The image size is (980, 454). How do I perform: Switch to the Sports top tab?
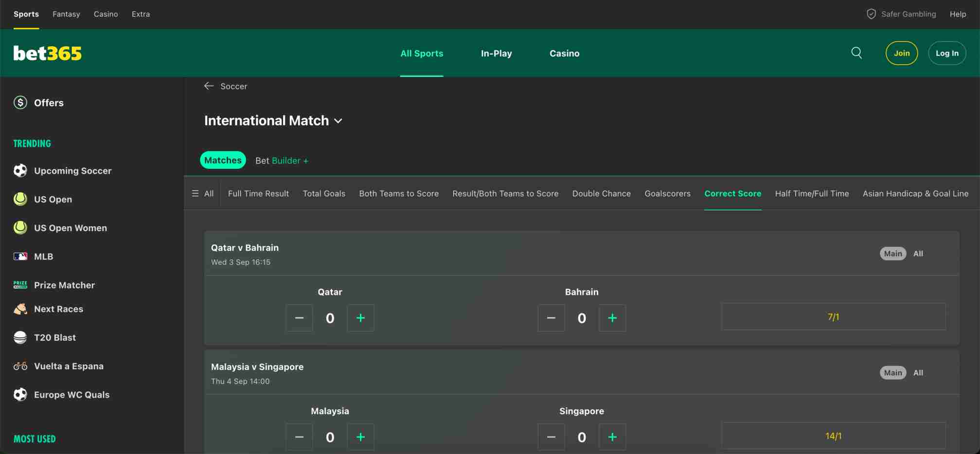(x=26, y=14)
